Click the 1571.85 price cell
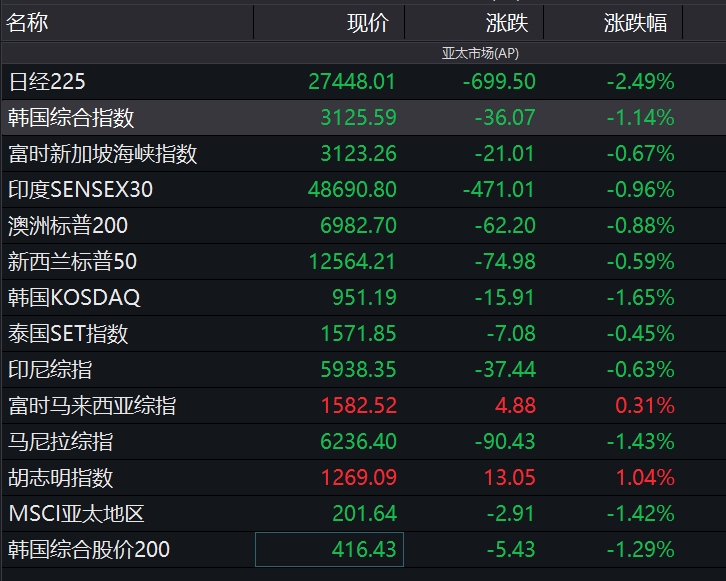The width and height of the screenshot is (726, 581). (x=358, y=334)
